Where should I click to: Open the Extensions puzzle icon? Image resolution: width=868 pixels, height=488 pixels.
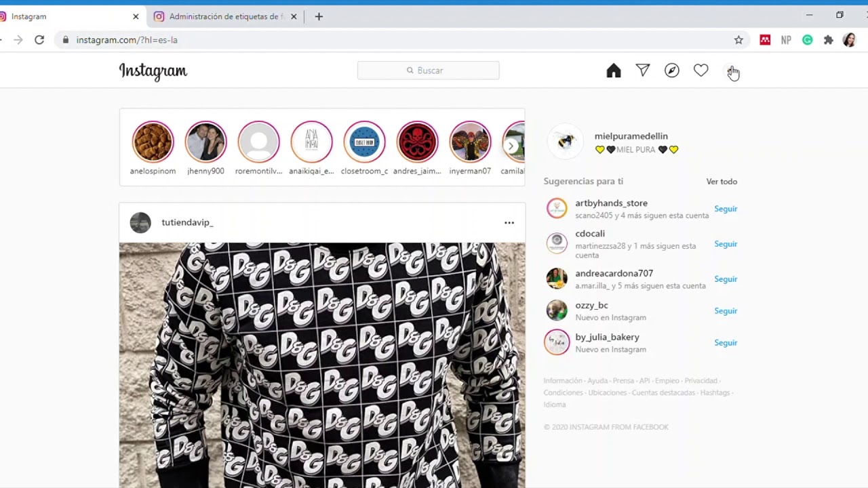(828, 40)
